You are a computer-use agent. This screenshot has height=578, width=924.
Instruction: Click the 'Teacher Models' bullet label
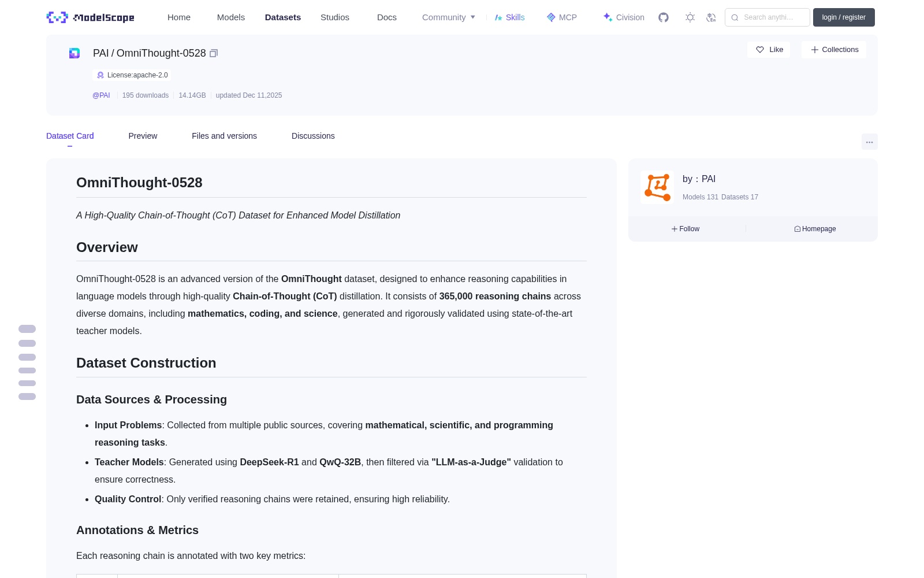[x=129, y=462]
